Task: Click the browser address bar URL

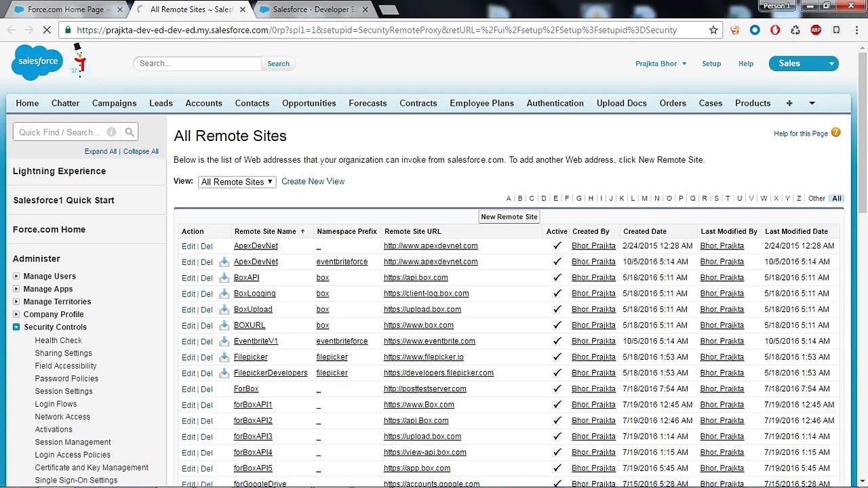Action: 376,30
